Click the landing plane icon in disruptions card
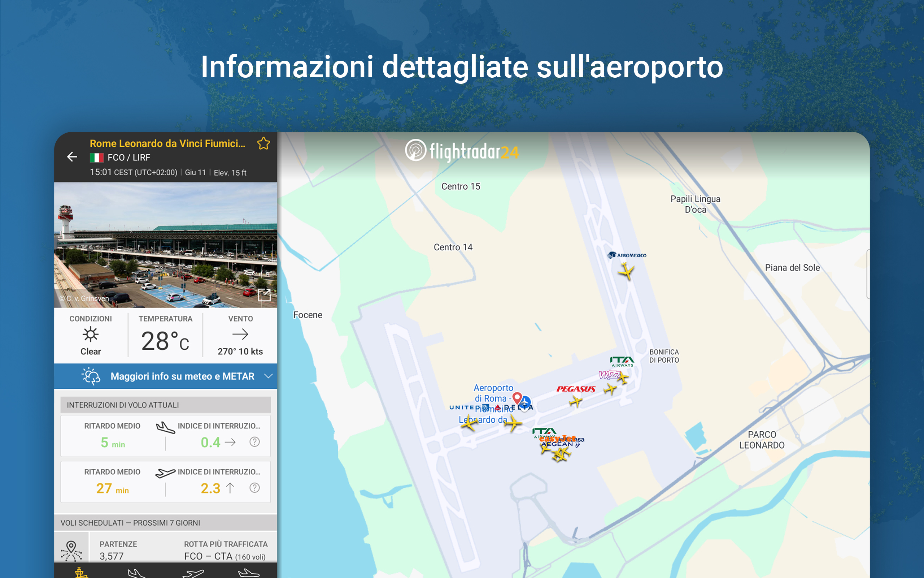This screenshot has width=924, height=578. point(165,427)
